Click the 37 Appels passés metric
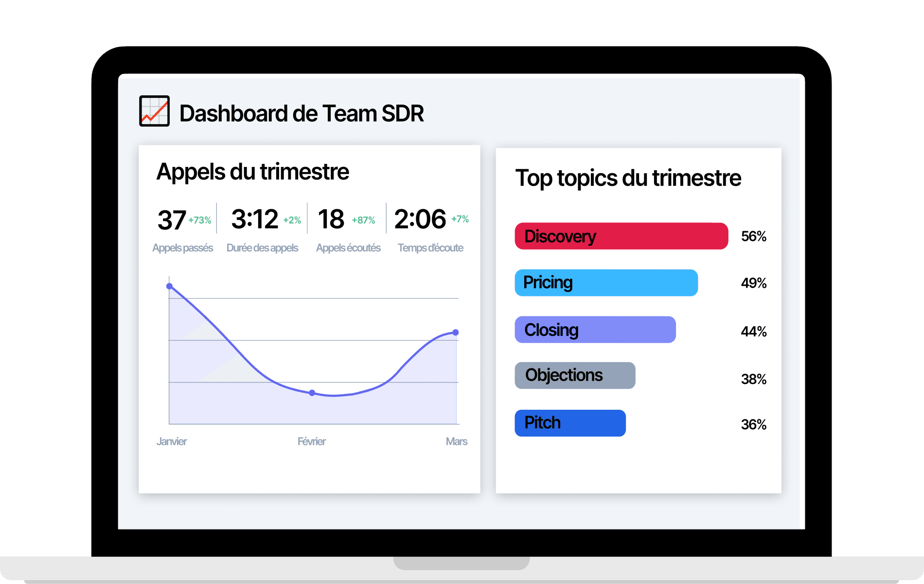Image resolution: width=924 pixels, height=584 pixels. pyautogui.click(x=171, y=219)
